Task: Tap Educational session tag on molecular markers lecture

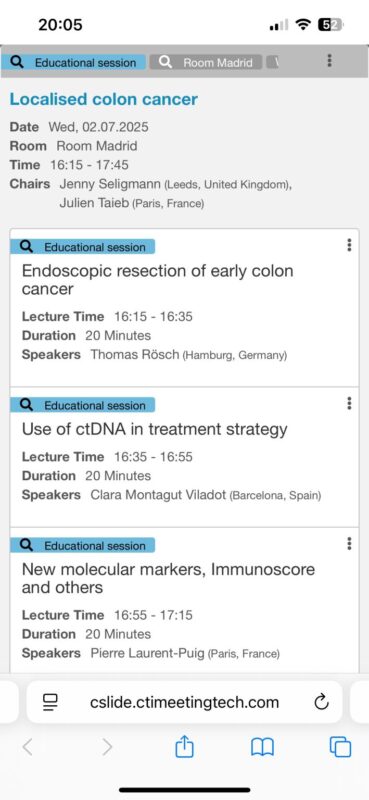Action: (83, 545)
